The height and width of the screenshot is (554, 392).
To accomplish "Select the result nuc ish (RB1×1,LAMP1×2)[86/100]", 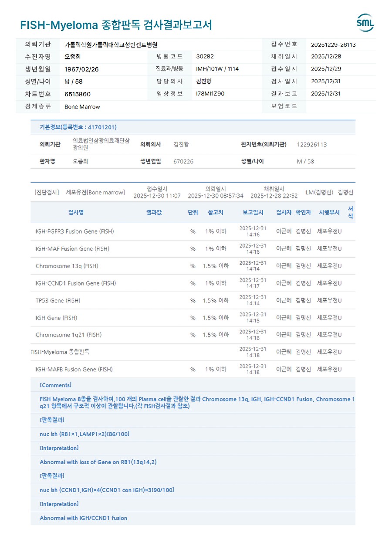I will [84, 434].
